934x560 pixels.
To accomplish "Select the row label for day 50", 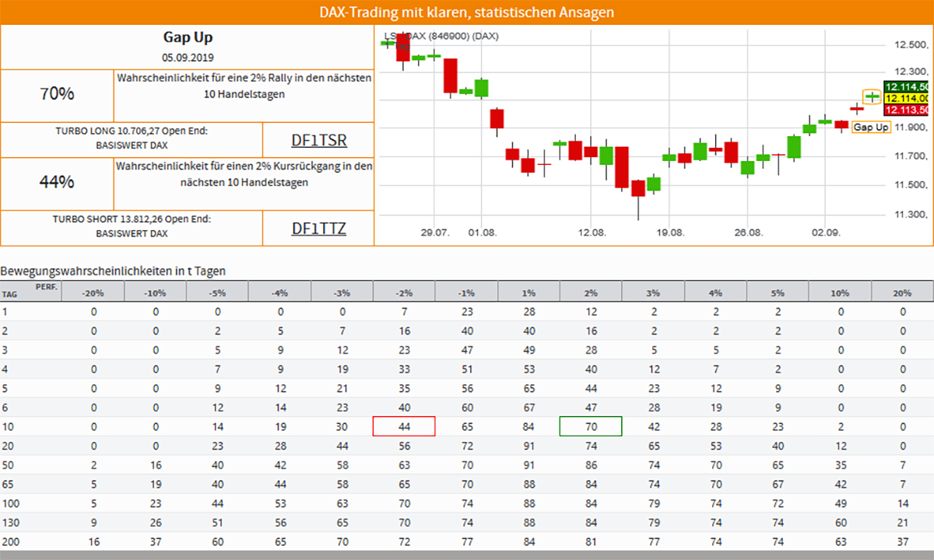I will pyautogui.click(x=7, y=464).
